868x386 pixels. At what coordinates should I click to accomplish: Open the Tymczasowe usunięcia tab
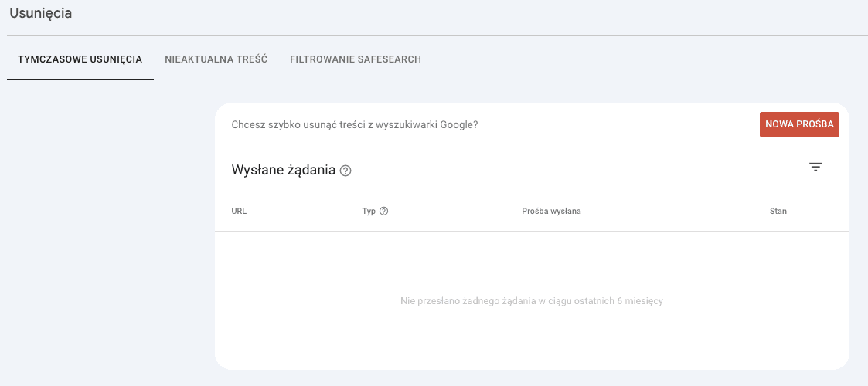tap(80, 59)
